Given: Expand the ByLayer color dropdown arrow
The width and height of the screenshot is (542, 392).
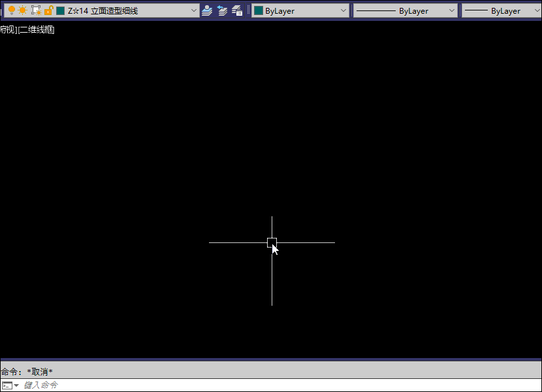Looking at the screenshot, I should tap(343, 10).
